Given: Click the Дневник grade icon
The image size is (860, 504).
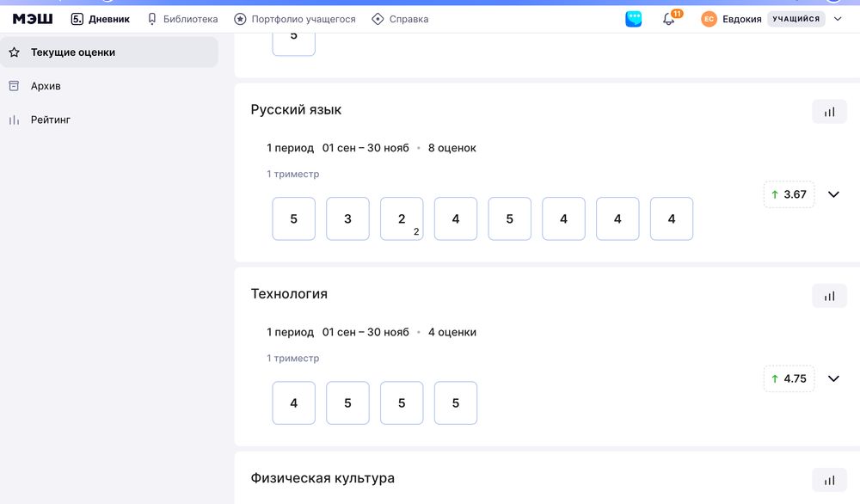Looking at the screenshot, I should point(77,19).
